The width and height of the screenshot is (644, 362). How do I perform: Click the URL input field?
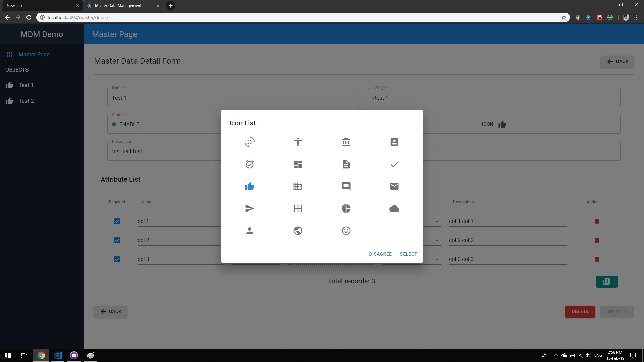(494, 98)
